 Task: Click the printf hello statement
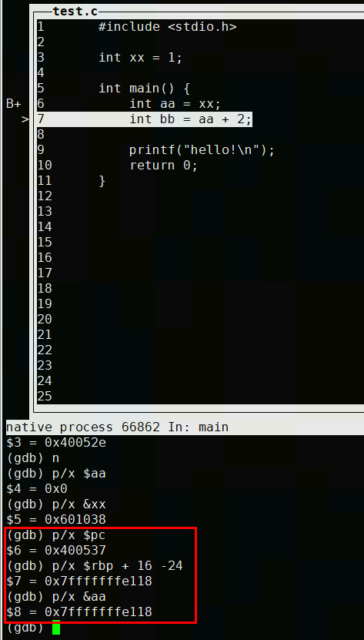click(x=202, y=150)
